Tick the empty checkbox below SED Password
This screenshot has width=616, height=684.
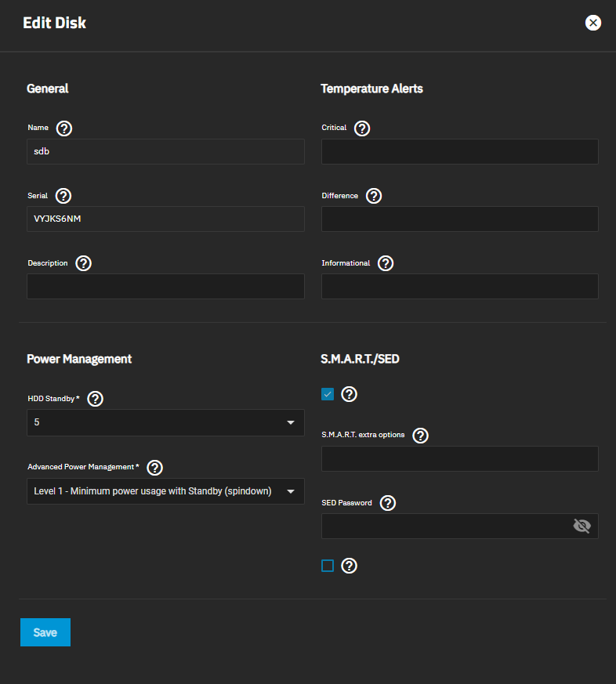click(328, 566)
